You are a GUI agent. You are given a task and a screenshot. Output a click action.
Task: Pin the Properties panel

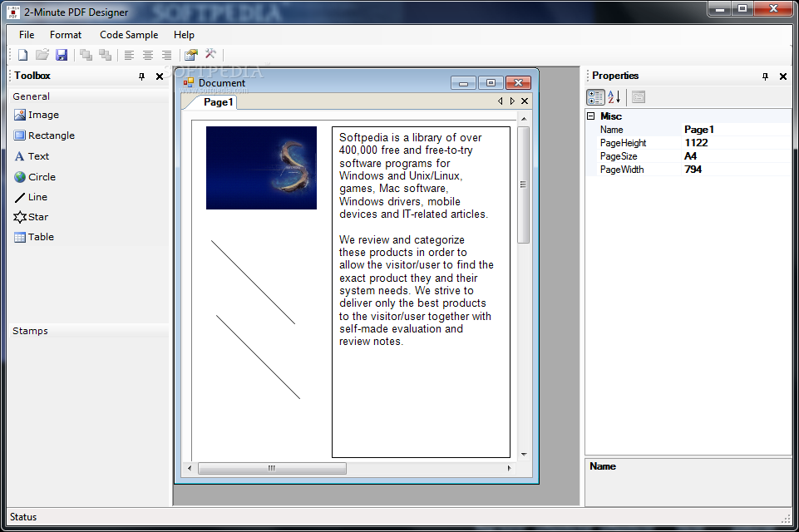click(x=765, y=76)
